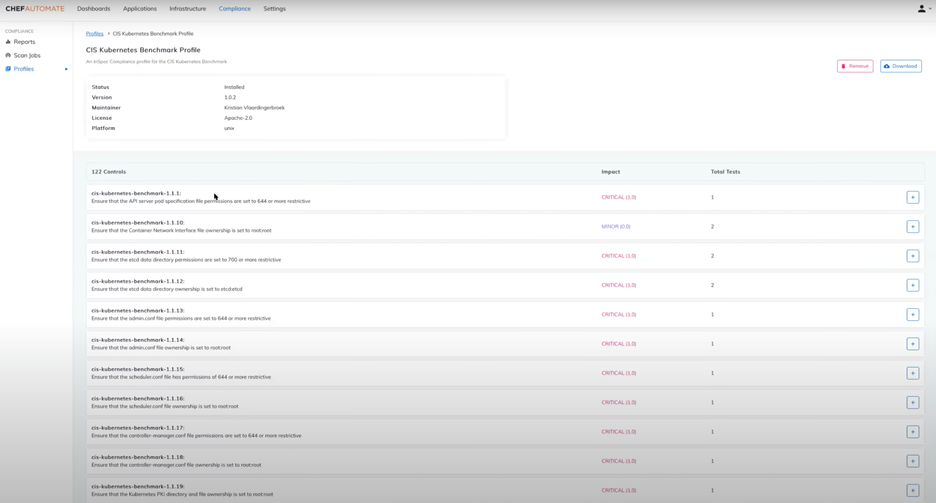
Task: Click the Kubernetes PKI directory ownership description
Action: point(182,494)
